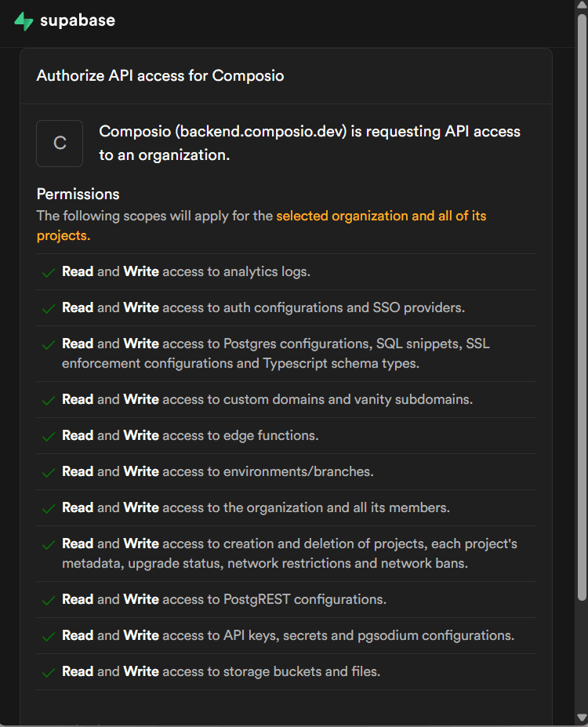Image resolution: width=588 pixels, height=727 pixels.
Task: Click "access to environments/branches" text
Action: pos(268,471)
